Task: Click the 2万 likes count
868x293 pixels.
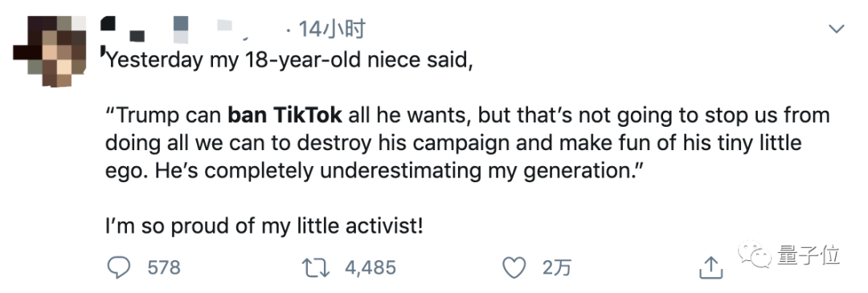Action: click(x=556, y=268)
